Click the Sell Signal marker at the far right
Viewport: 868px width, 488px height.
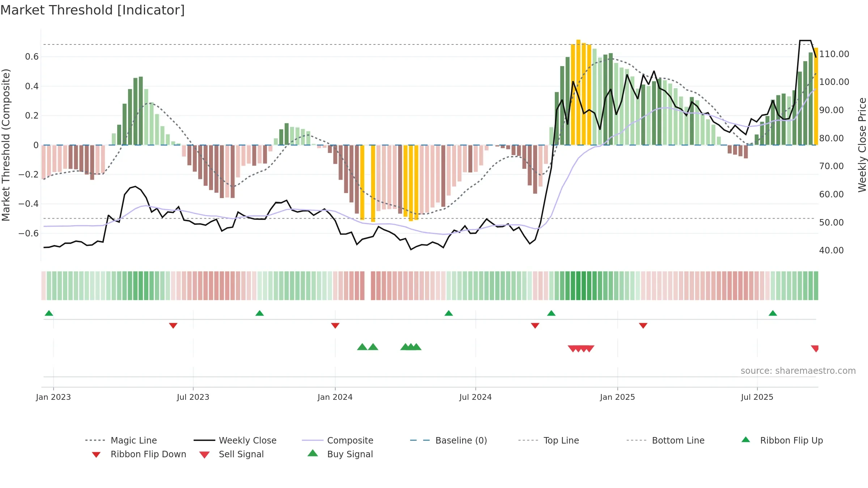[815, 348]
